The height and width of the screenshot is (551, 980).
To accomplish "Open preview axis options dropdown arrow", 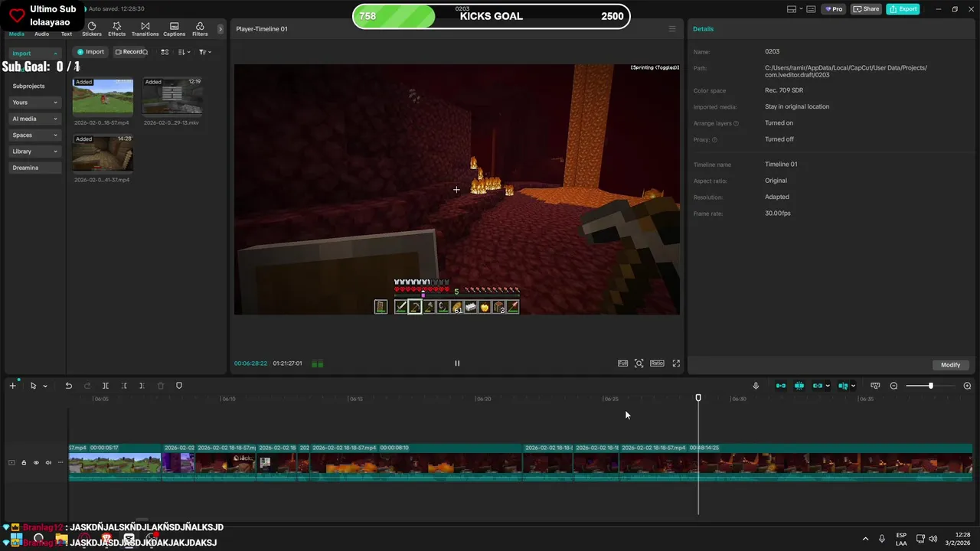I will pyautogui.click(x=853, y=386).
